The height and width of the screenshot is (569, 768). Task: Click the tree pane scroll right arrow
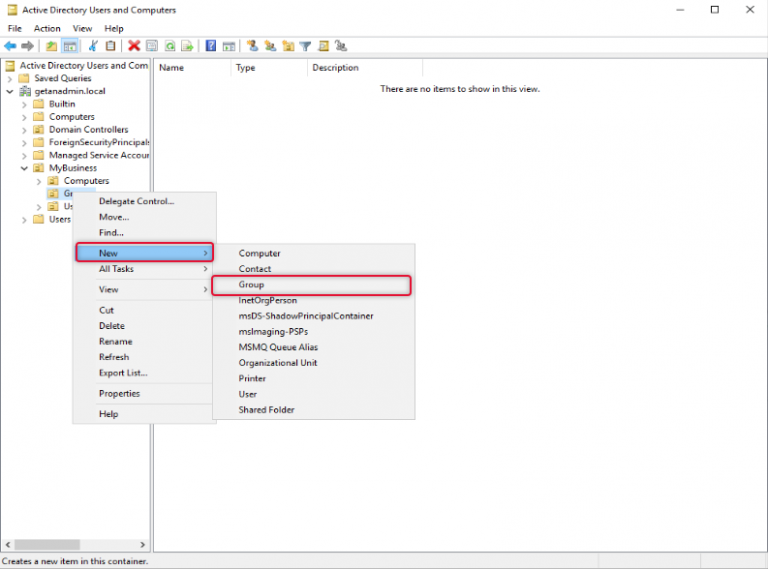click(x=143, y=545)
